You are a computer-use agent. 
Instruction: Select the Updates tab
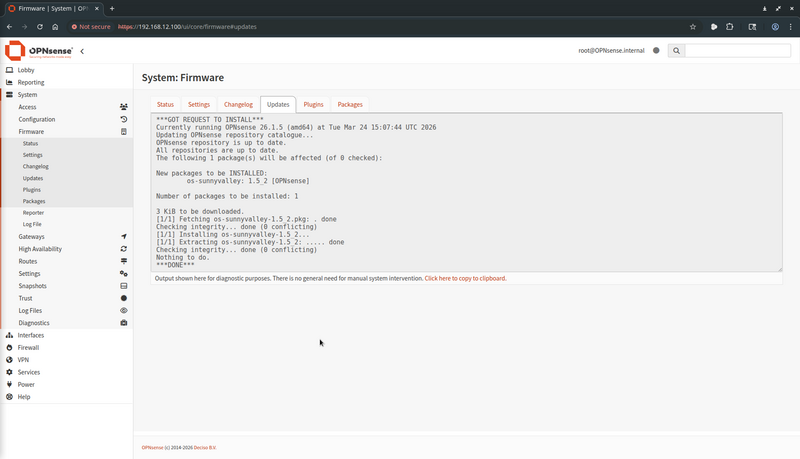(278, 105)
